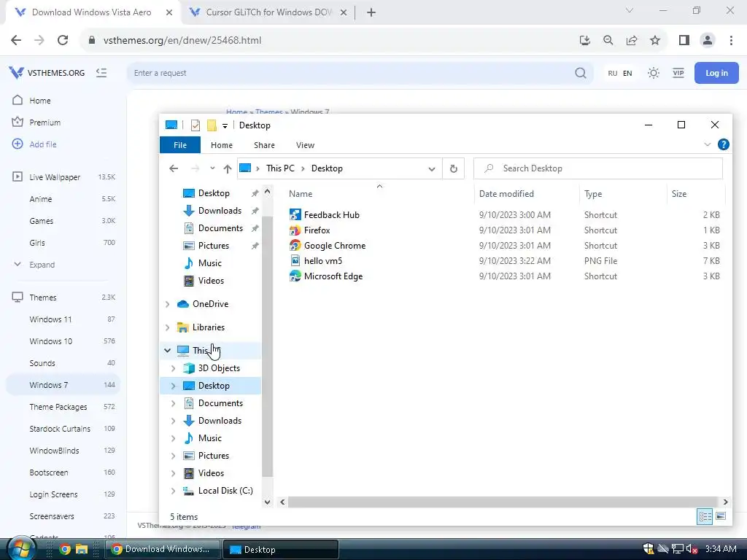Click in Search Desktop field
Viewport: 747px width, 560px height.
click(x=598, y=168)
